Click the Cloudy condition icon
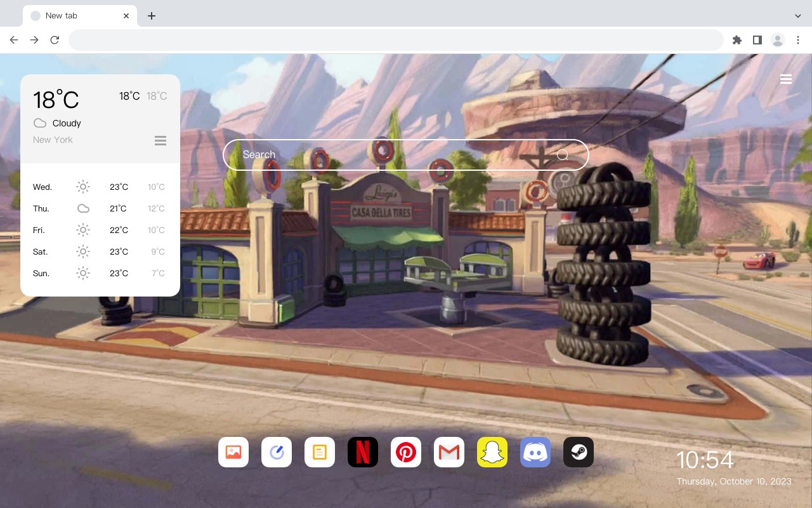812x508 pixels. point(40,123)
